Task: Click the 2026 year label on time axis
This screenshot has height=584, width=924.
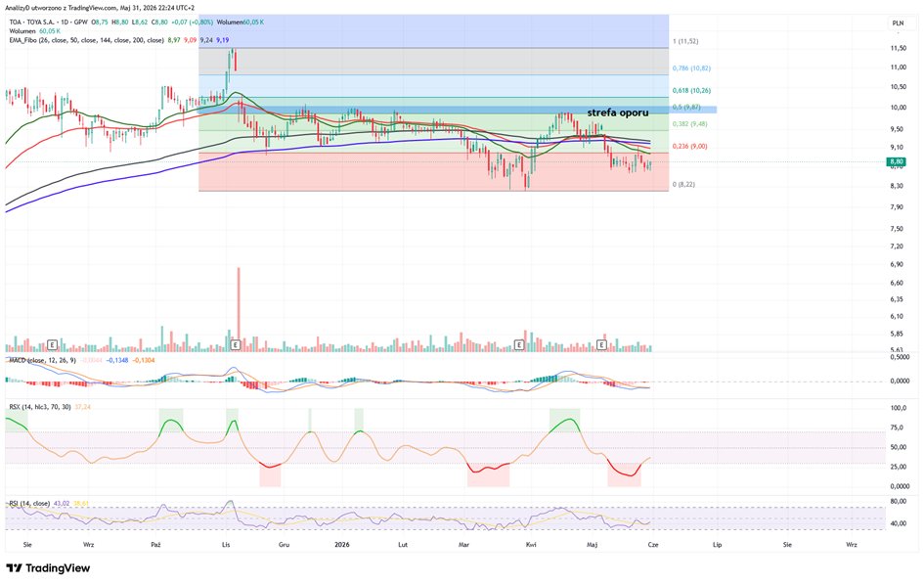Action: tap(342, 545)
